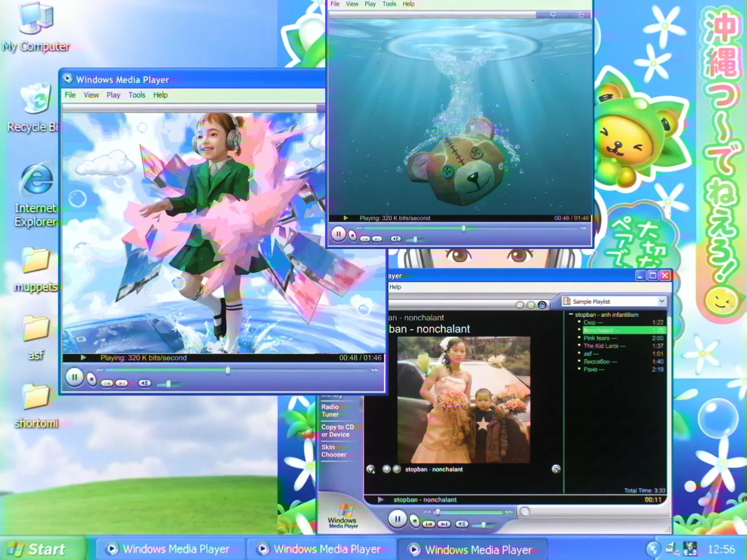
Task: Pause the stopban - nonchalant player
Action: coord(397,519)
